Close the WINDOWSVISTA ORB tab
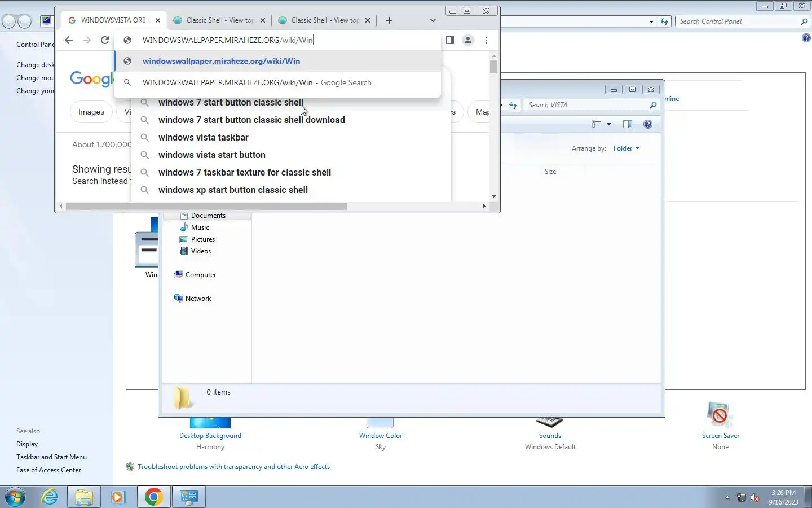The image size is (812, 508). click(158, 20)
